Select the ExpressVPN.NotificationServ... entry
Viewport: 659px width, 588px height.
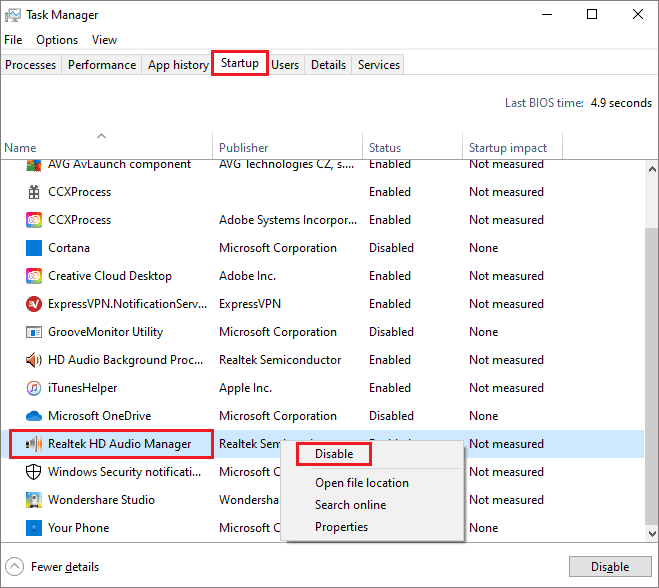click(127, 304)
